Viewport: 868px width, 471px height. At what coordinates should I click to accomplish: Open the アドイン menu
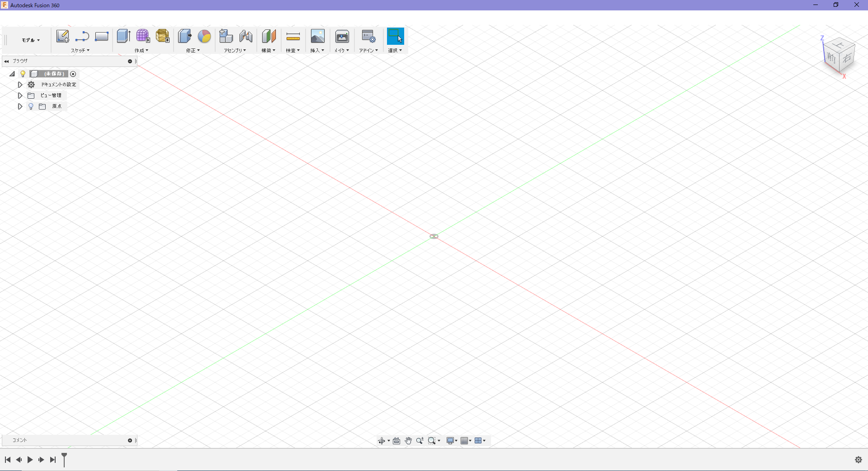coord(368,51)
